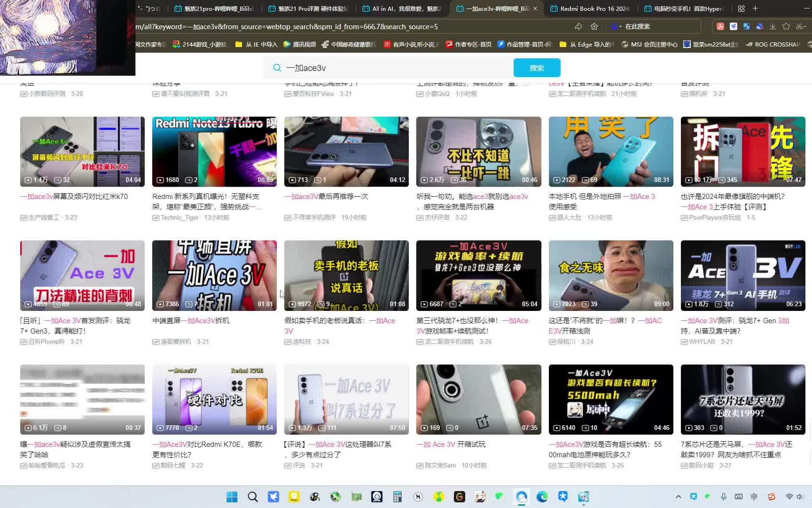Open the 食之无味 video thumbnail

pyautogui.click(x=611, y=275)
